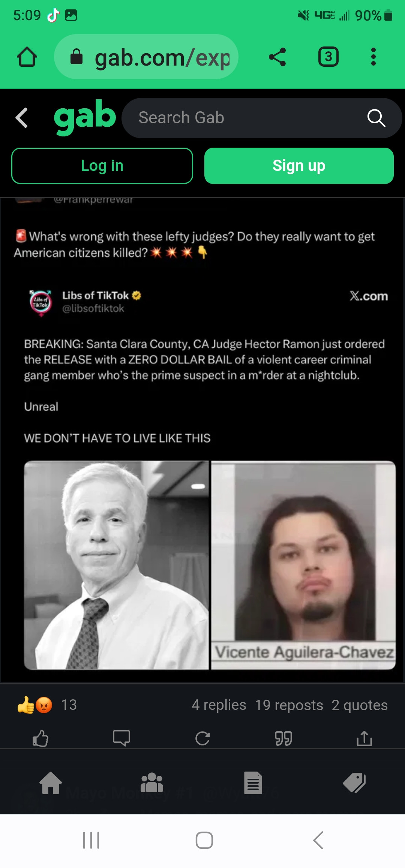Quote the post with quotation icon
Screen dimensions: 405x868
click(283, 738)
